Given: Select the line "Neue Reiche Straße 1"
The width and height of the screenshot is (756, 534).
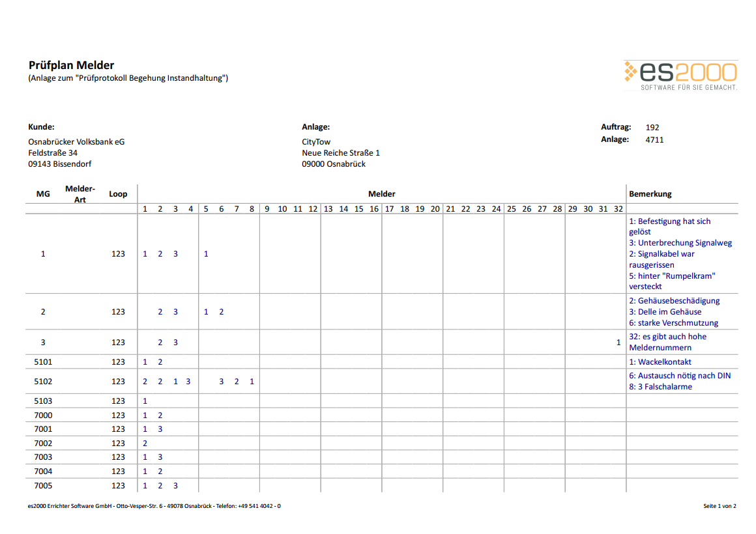Looking at the screenshot, I should pyautogui.click(x=341, y=153).
